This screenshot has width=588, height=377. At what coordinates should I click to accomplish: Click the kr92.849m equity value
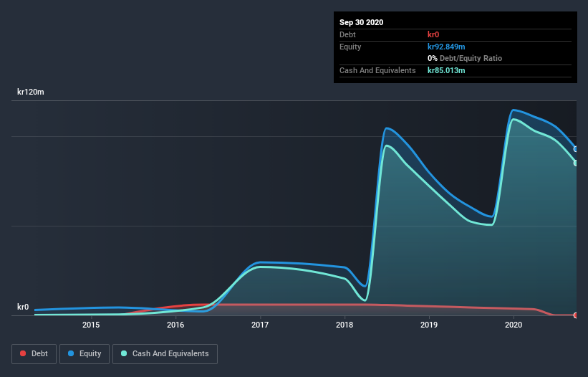[x=446, y=47]
